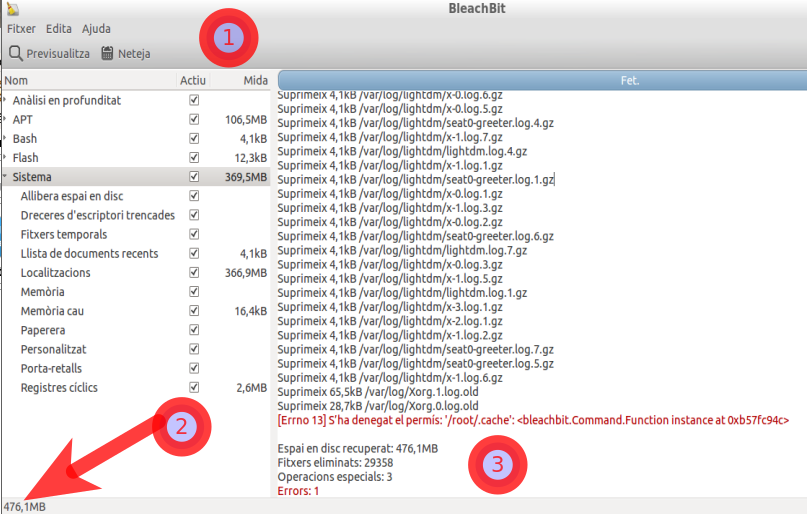Select the Registres cíclics item
Viewport: 807px width, 514px height.
[x=59, y=387]
